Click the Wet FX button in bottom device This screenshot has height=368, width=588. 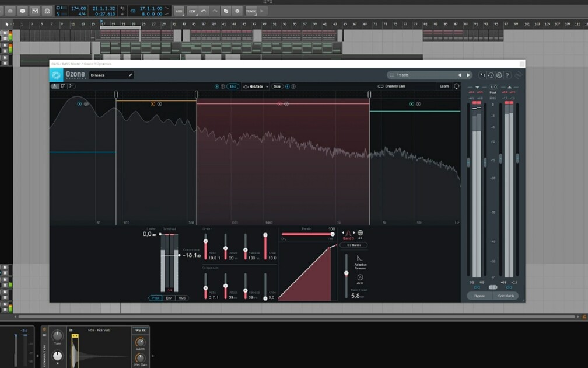pyautogui.click(x=141, y=331)
